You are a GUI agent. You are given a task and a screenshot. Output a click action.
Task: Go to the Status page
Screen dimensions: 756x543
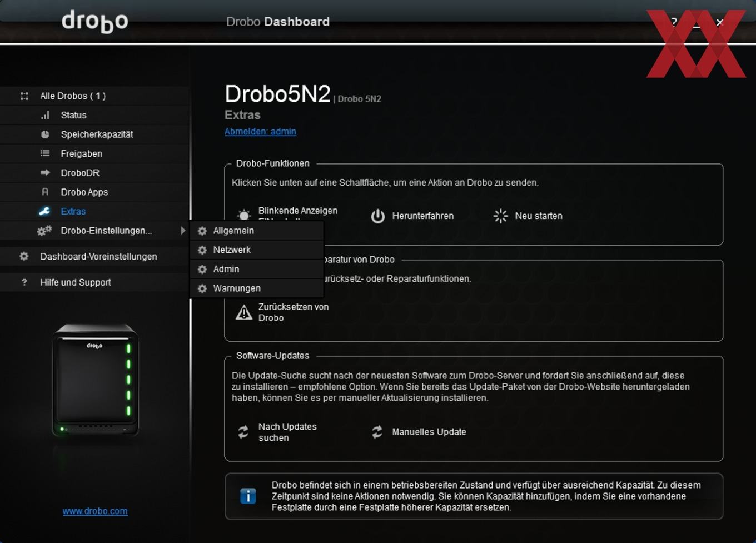tap(94, 115)
